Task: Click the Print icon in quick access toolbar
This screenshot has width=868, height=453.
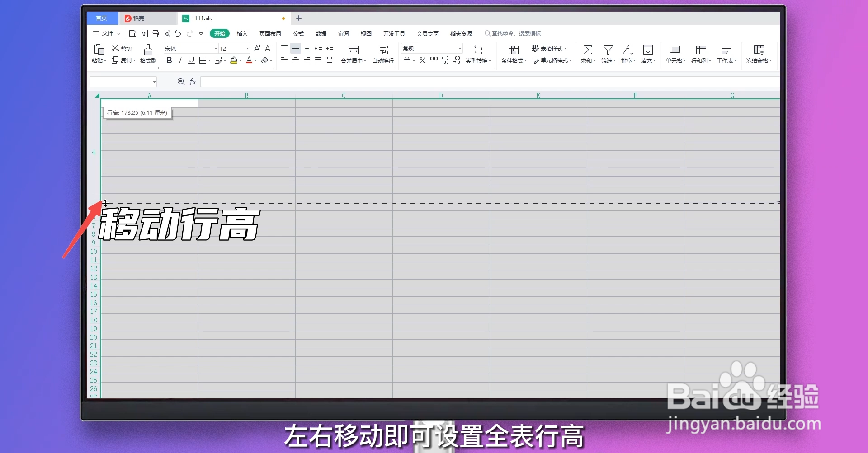Action: click(155, 33)
